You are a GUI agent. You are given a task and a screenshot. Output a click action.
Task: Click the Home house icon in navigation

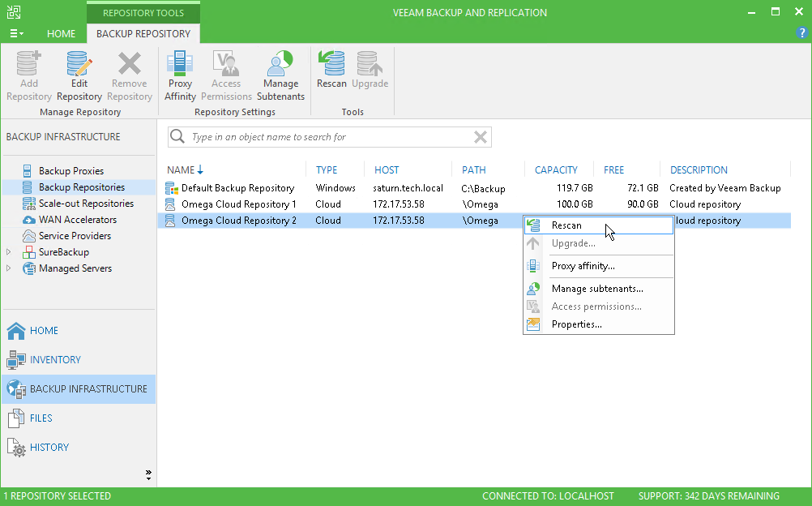click(16, 330)
